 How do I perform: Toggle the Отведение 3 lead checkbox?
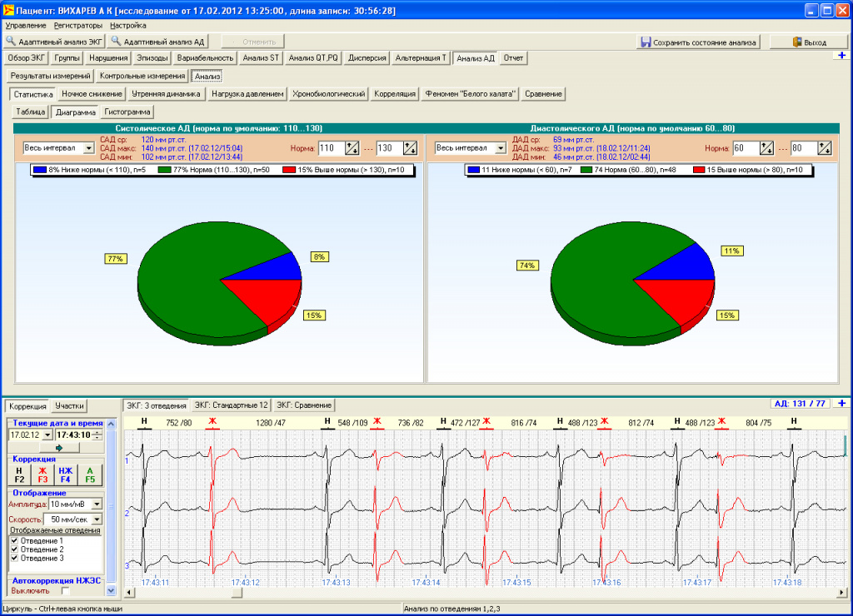click(x=15, y=559)
